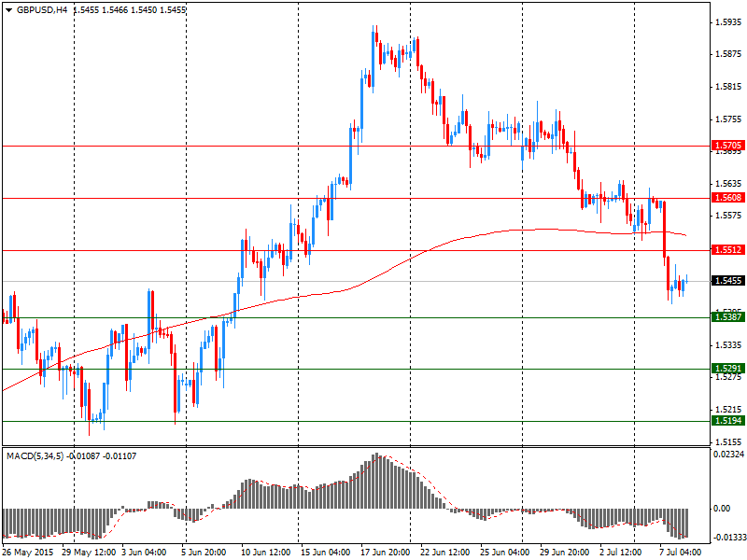Viewport: 747px width, 560px height.
Task: Click the 29 May 12:00 time label
Action: (89, 553)
